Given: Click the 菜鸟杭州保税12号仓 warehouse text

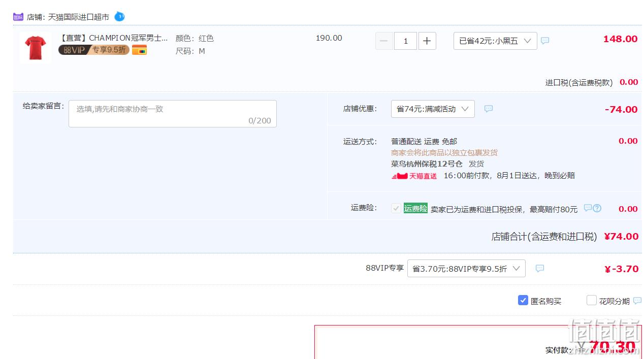Looking at the screenshot, I should tap(427, 164).
